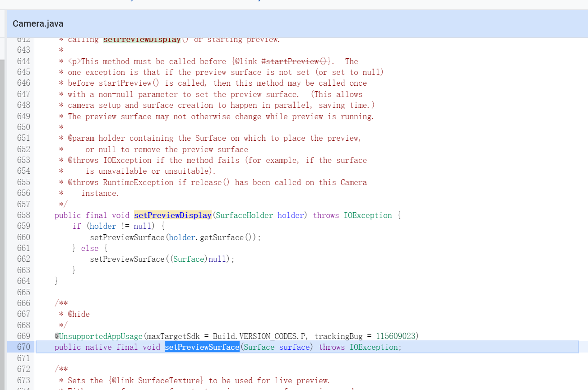Click throws keyword on line 670
The height and width of the screenshot is (390, 588).
pyautogui.click(x=332, y=347)
